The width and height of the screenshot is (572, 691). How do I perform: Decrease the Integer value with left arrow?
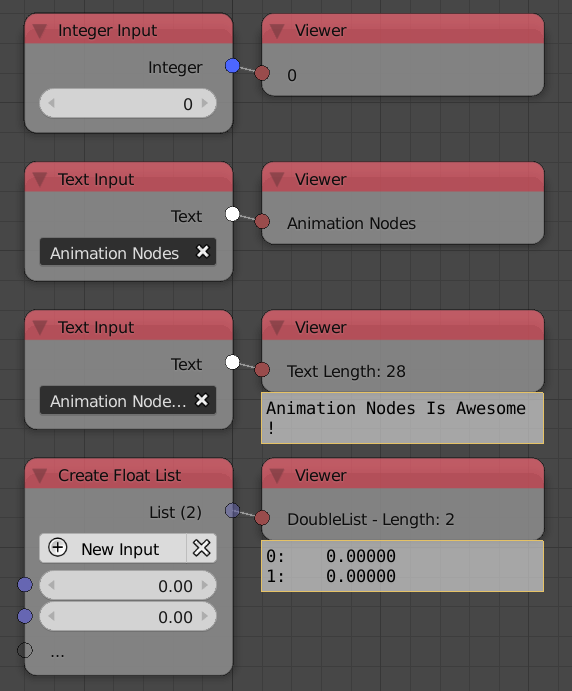tap(51, 103)
